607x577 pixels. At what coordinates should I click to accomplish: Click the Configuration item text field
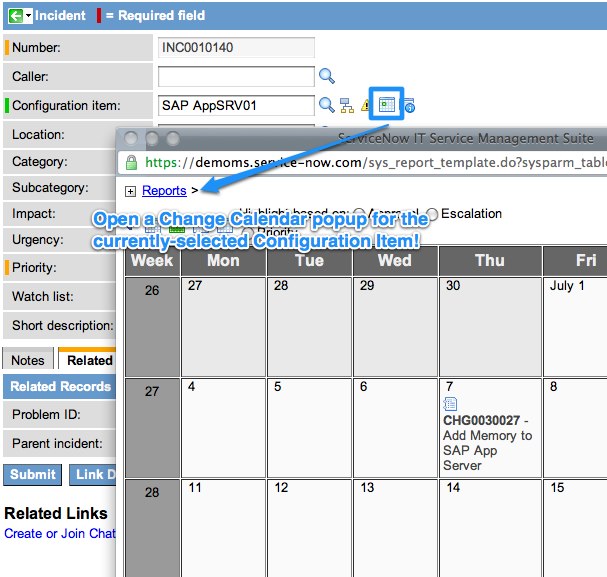(236, 105)
